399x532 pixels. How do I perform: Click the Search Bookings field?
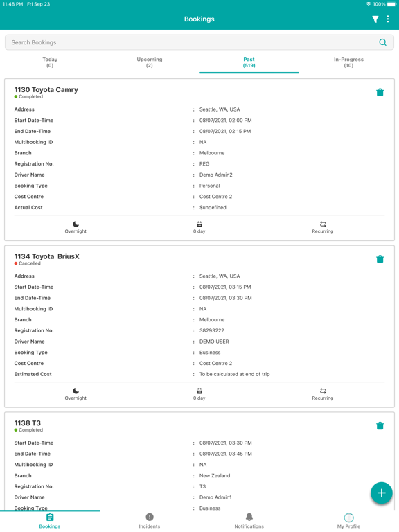click(199, 42)
